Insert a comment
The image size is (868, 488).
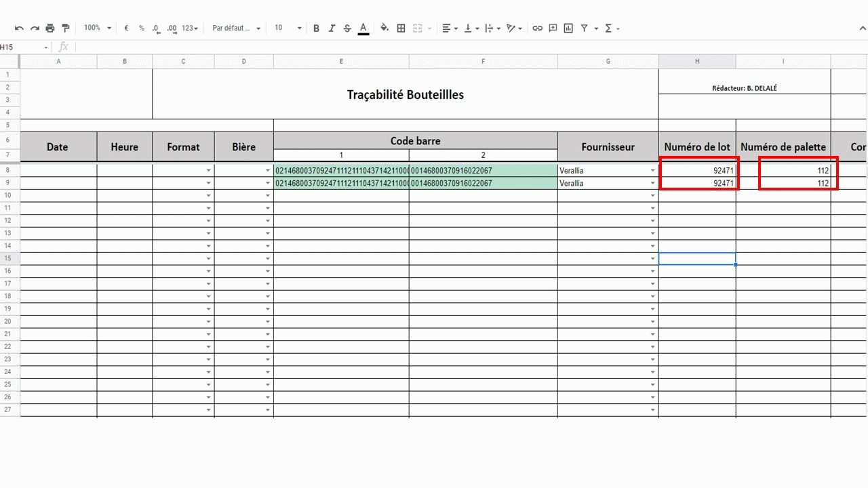tap(553, 28)
